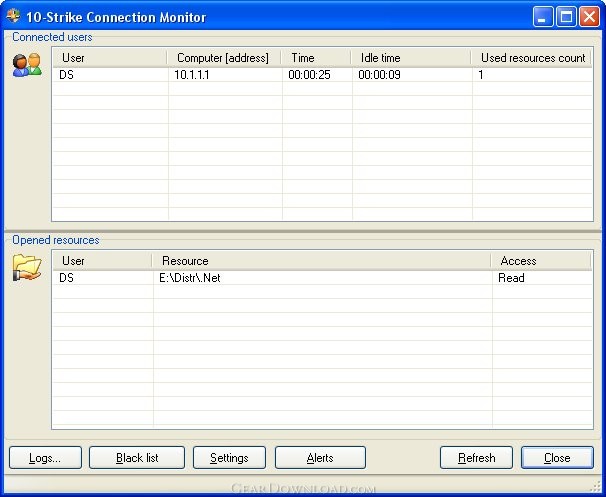This screenshot has height=497, width=606.
Task: Sort by Used resources count header
Action: pos(531,58)
